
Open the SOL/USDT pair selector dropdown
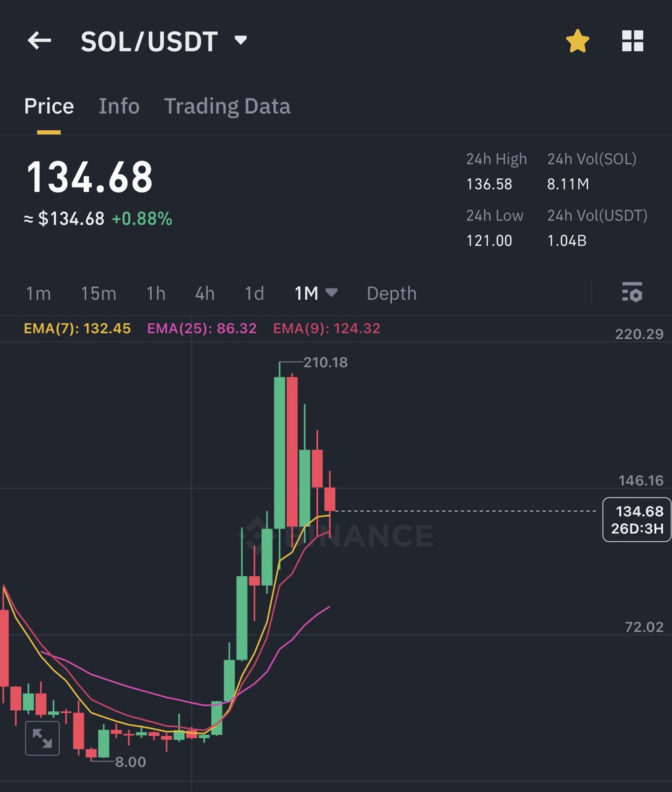[x=164, y=42]
